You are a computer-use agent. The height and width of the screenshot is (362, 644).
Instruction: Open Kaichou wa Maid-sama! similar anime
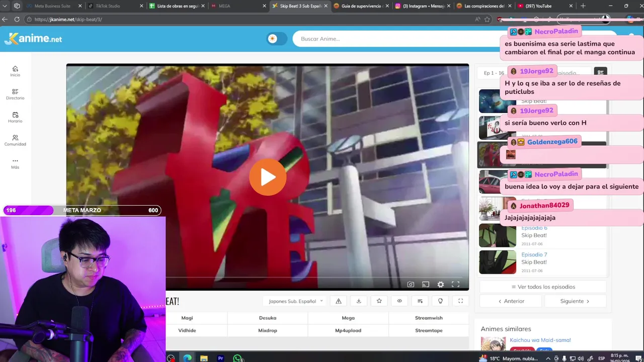coord(540,340)
